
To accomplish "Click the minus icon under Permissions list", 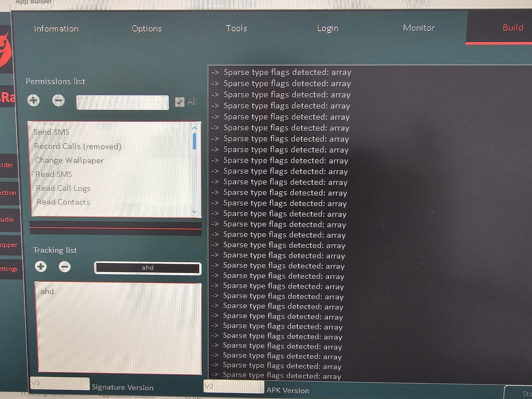I will pyautogui.click(x=58, y=100).
